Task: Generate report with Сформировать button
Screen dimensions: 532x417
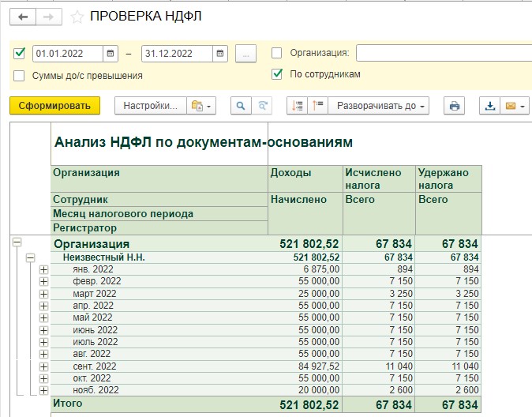Action: point(54,106)
